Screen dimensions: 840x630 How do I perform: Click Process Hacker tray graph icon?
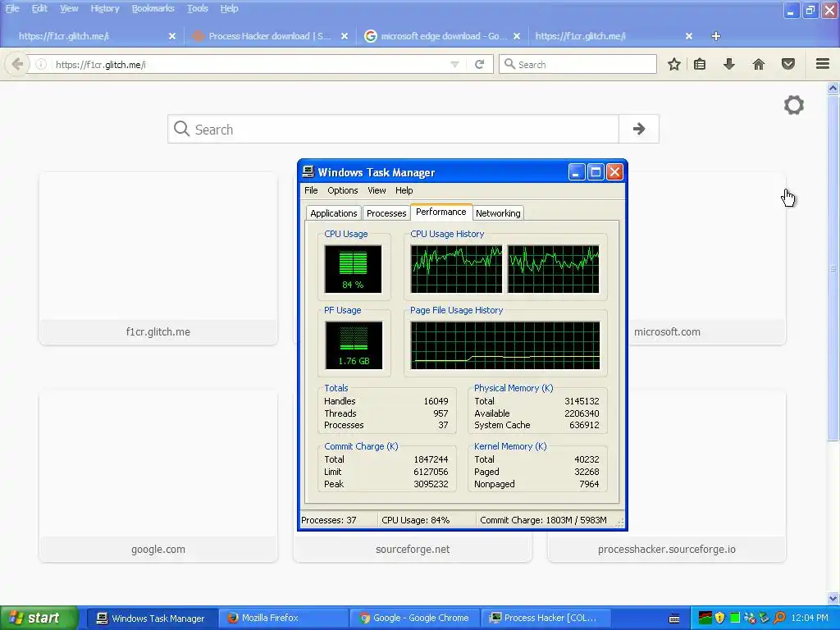[705, 618]
